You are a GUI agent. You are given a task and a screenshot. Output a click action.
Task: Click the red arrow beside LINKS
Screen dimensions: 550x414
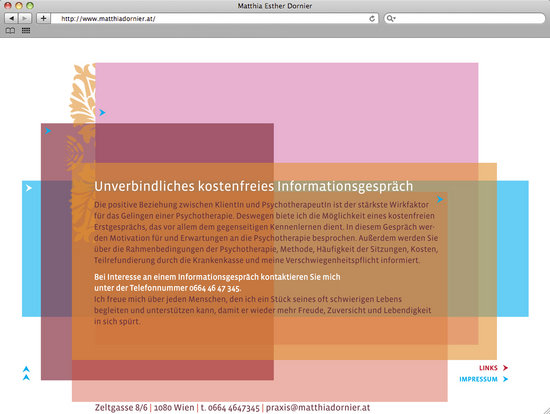[505, 368]
